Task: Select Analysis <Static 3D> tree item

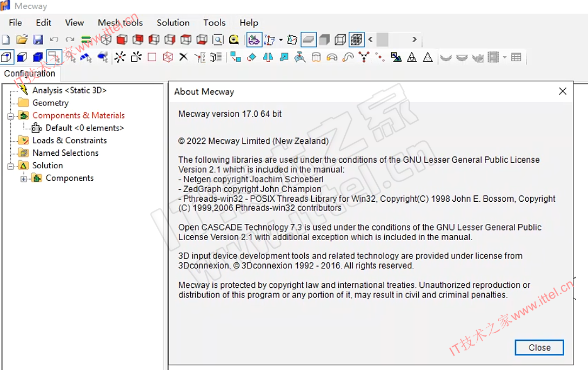Action: coord(69,90)
